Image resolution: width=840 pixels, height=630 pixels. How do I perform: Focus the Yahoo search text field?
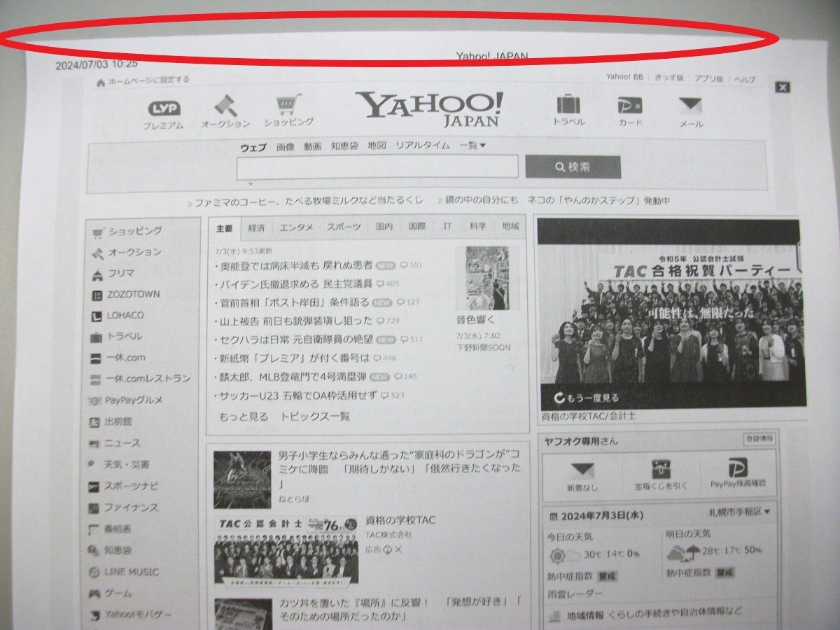point(377,167)
